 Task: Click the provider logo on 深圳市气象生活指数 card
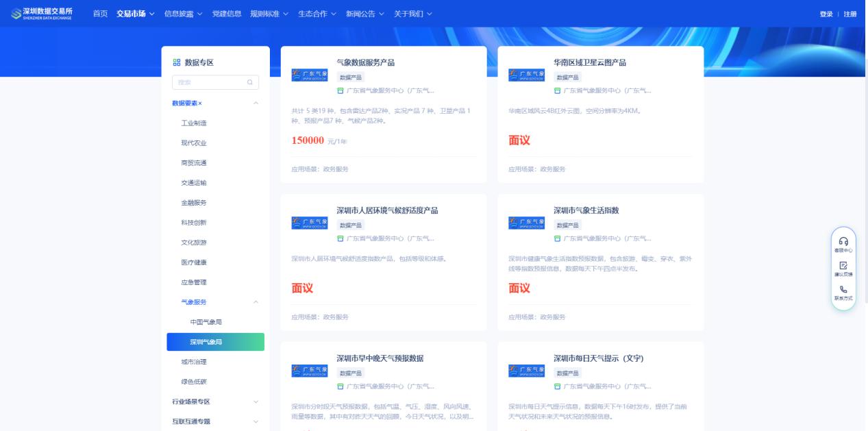[x=527, y=223]
